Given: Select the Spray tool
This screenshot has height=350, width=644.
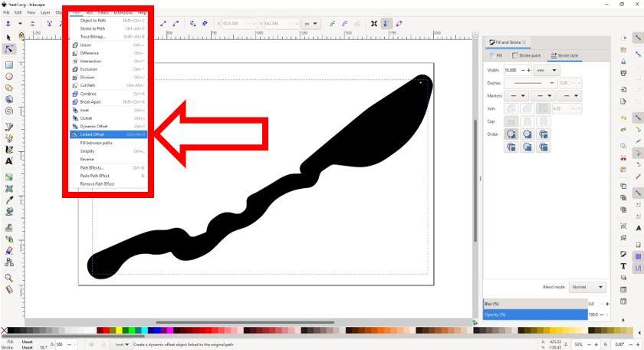Looking at the screenshot, I should tap(8, 239).
